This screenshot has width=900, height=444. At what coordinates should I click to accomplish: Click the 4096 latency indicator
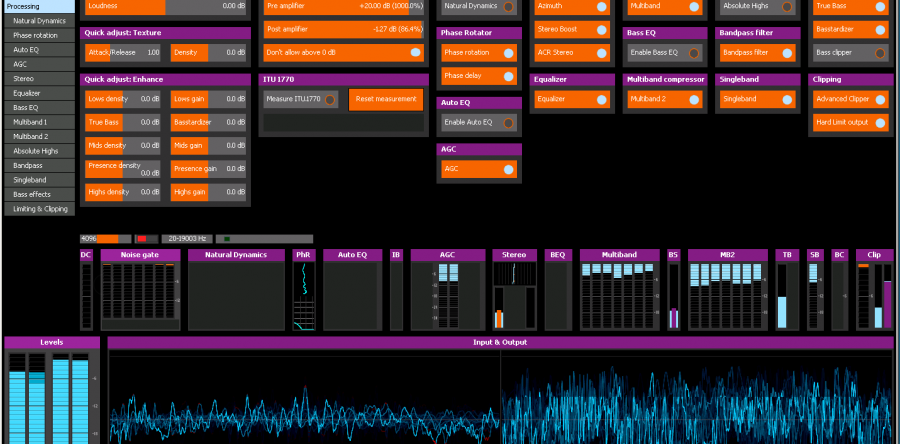105,239
